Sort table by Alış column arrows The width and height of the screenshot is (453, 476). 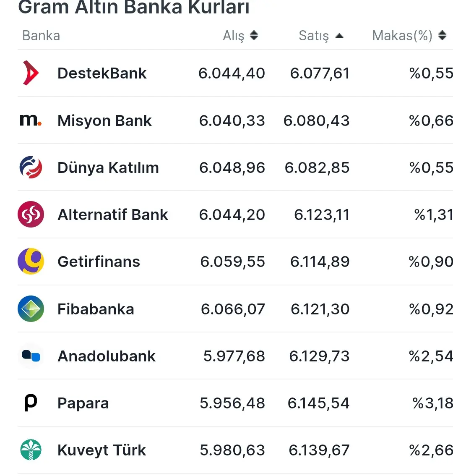tap(254, 36)
